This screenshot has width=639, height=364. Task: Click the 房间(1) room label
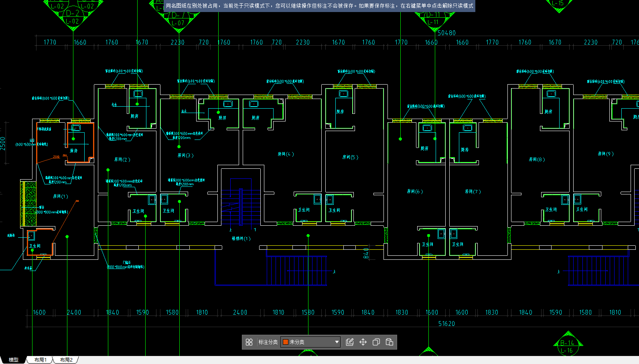click(61, 196)
